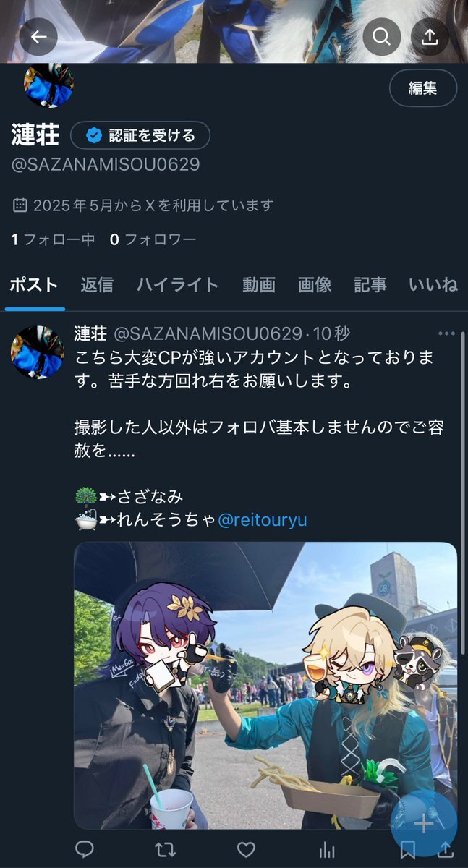Click the 編集 edit profile button
This screenshot has width=468, height=868.
[x=423, y=88]
